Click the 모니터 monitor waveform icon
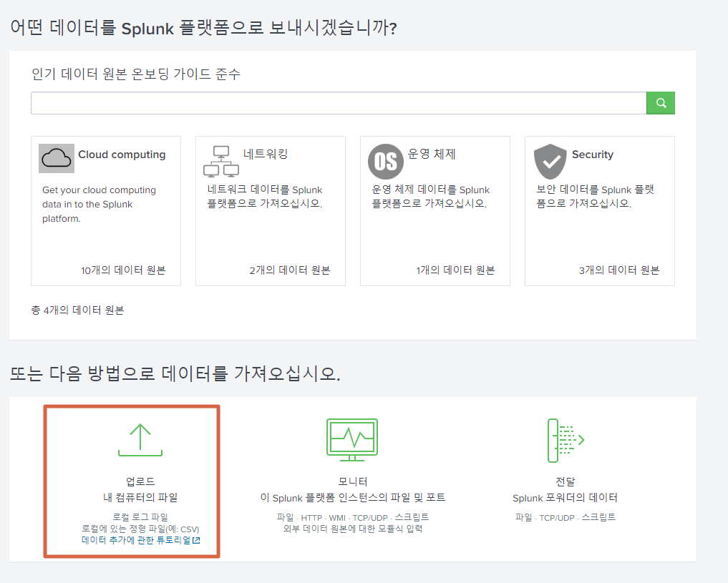728x583 pixels. coord(352,440)
